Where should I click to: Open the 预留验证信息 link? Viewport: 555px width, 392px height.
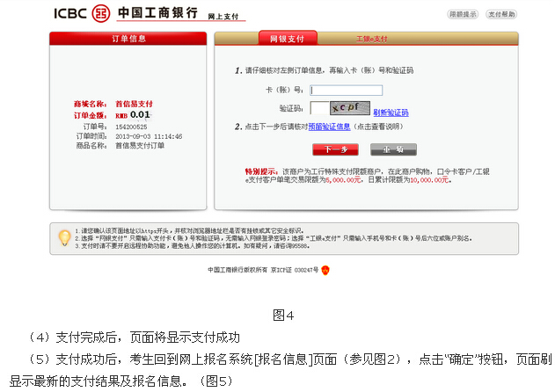tap(329, 127)
